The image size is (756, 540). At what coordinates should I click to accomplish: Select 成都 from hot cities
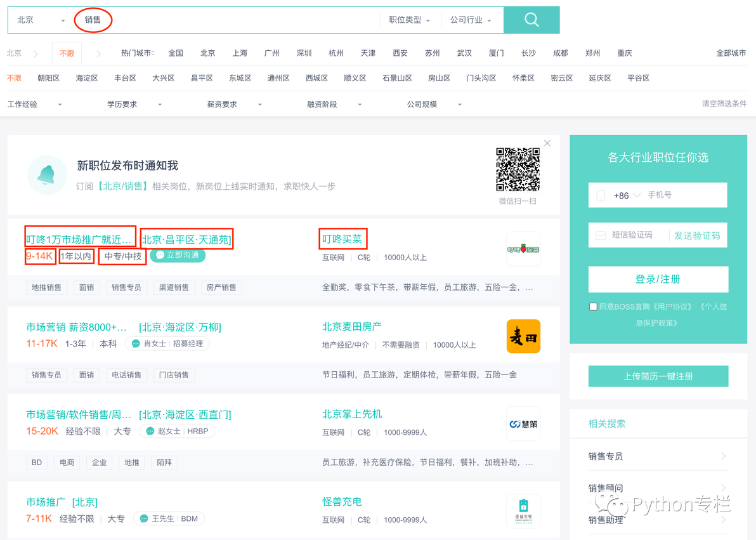click(x=560, y=53)
